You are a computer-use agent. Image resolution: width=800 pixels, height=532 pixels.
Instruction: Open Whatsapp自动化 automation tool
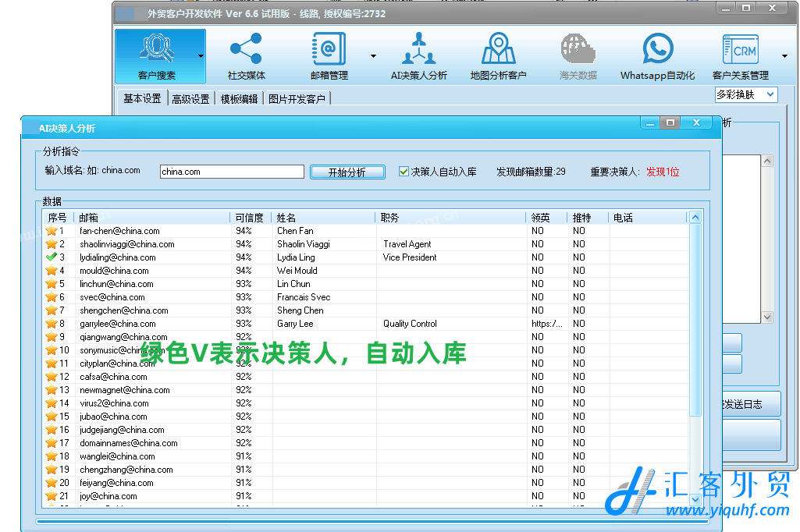657,56
